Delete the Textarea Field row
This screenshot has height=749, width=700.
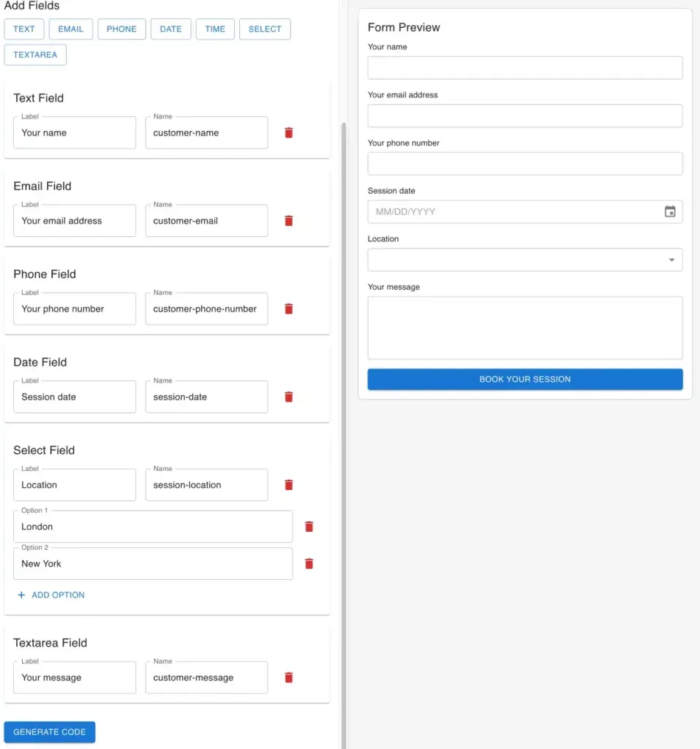(x=289, y=678)
